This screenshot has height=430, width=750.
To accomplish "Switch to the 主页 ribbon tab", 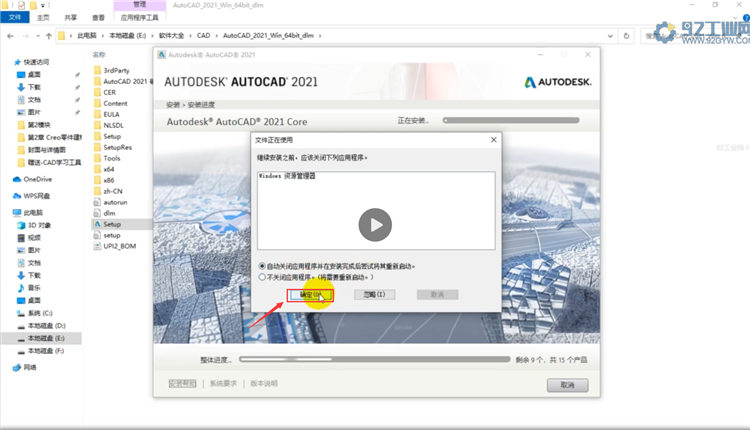I will click(x=43, y=17).
